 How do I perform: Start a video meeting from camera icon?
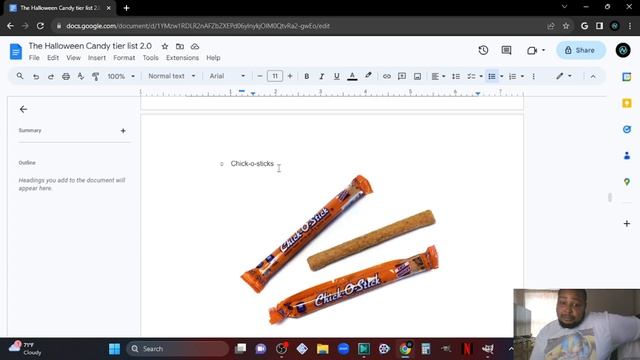[x=532, y=50]
